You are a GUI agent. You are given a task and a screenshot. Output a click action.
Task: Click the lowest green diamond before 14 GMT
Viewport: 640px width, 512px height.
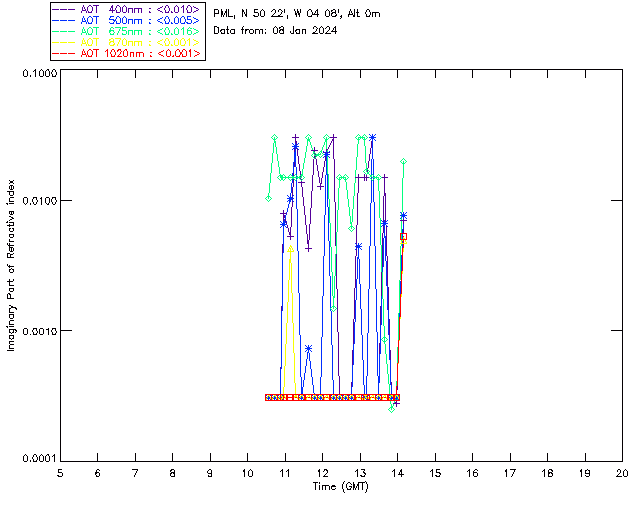(x=392, y=409)
